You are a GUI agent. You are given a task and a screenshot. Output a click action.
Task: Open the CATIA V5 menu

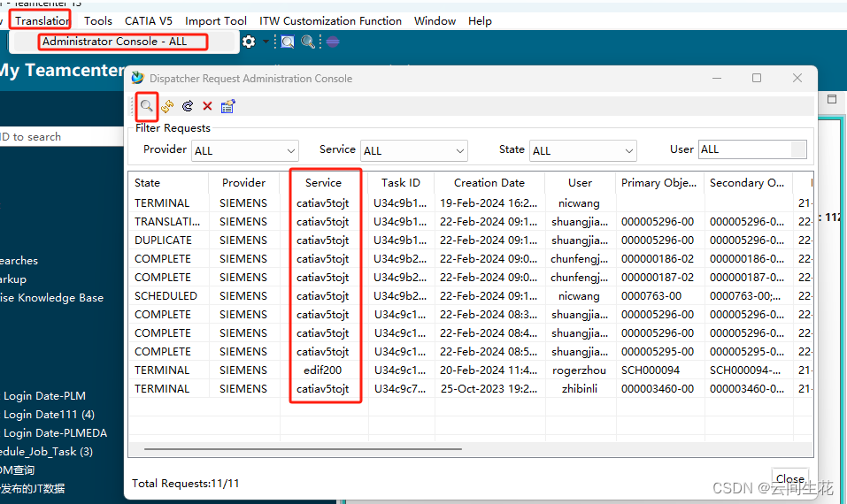click(x=149, y=21)
